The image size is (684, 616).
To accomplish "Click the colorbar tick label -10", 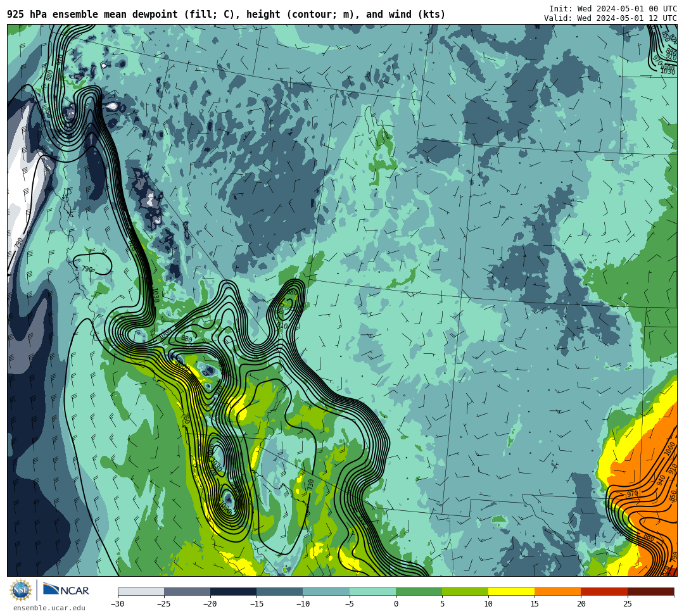I will point(303,604).
